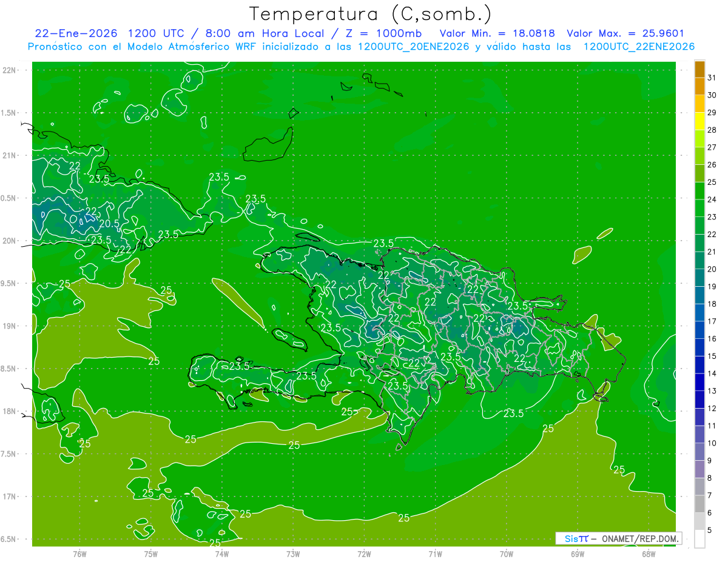The image size is (728, 562).
Task: Click the '68W' longitude axis label
Action: click(649, 554)
